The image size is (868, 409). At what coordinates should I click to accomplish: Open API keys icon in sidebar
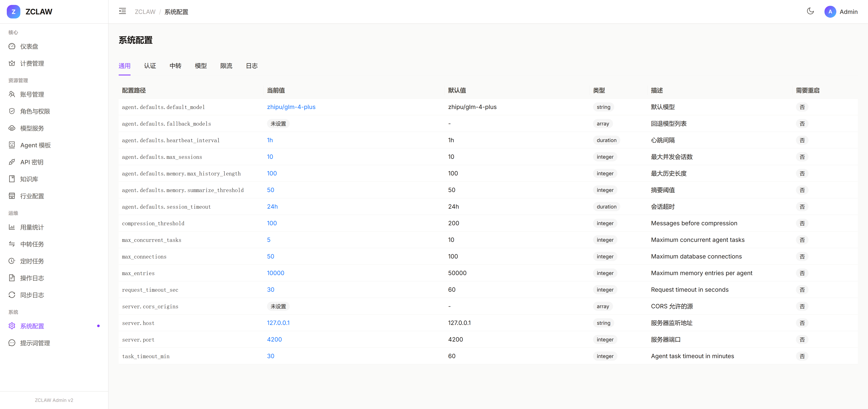coord(12,162)
